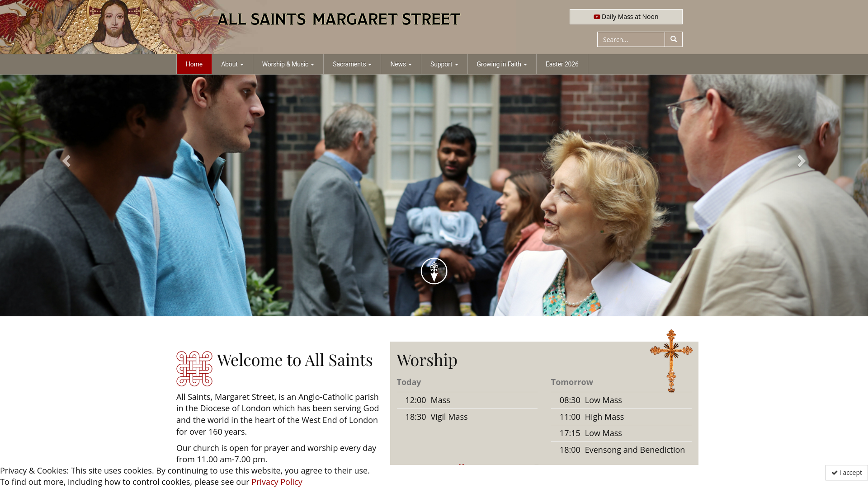Viewport: 868px width, 488px height.
Task: Open the Easter 2026 menu item
Action: pos(562,64)
